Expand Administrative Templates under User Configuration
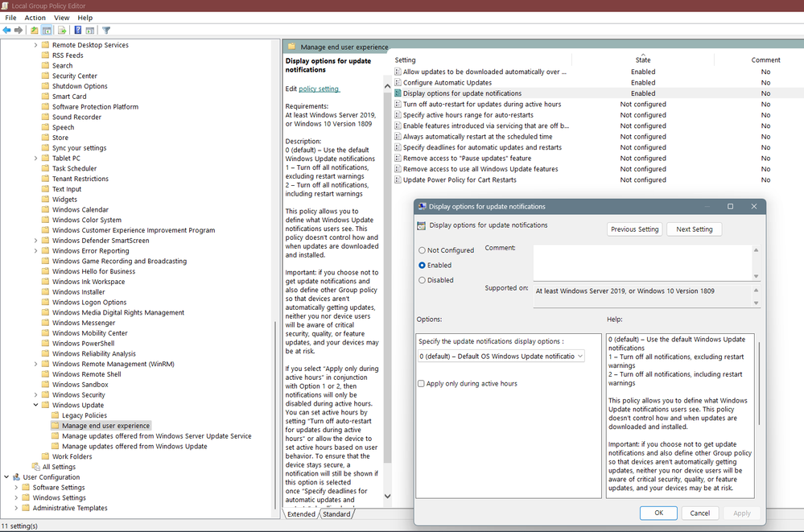This screenshot has height=532, width=804. pyautogui.click(x=16, y=508)
